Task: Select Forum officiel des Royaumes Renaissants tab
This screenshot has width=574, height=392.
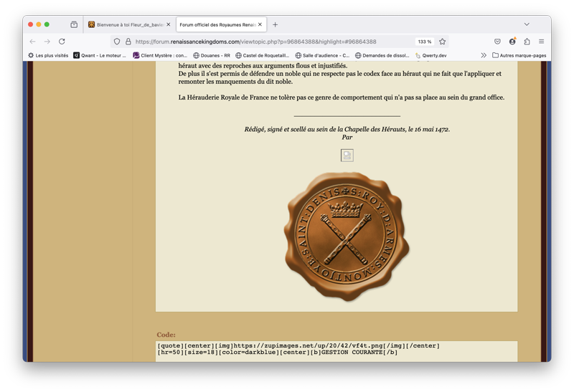Action: pyautogui.click(x=221, y=24)
